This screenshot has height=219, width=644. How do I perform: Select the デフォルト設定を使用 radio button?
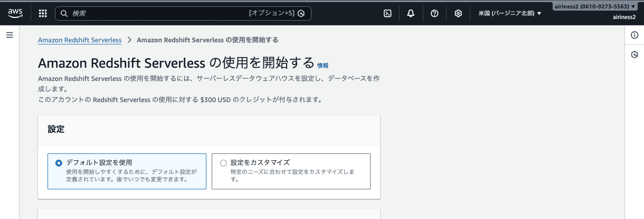[59, 163]
